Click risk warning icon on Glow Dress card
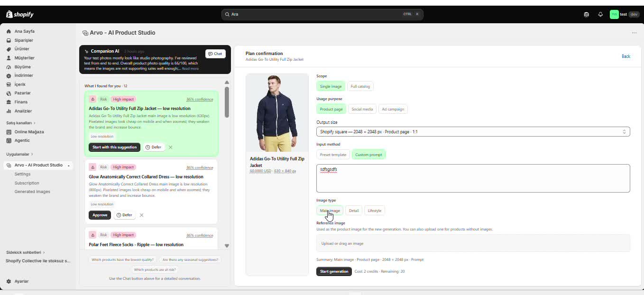 pyautogui.click(x=92, y=167)
